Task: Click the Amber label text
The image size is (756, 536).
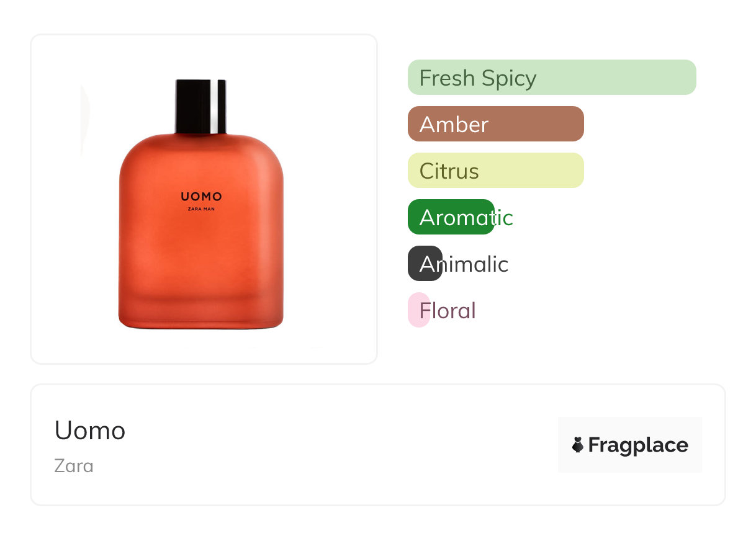Action: 454,125
